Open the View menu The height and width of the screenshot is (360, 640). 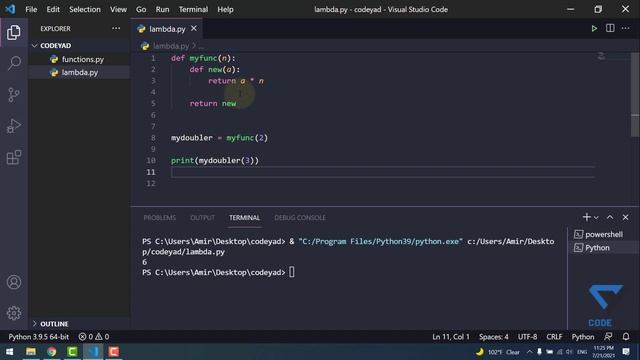coord(118,9)
